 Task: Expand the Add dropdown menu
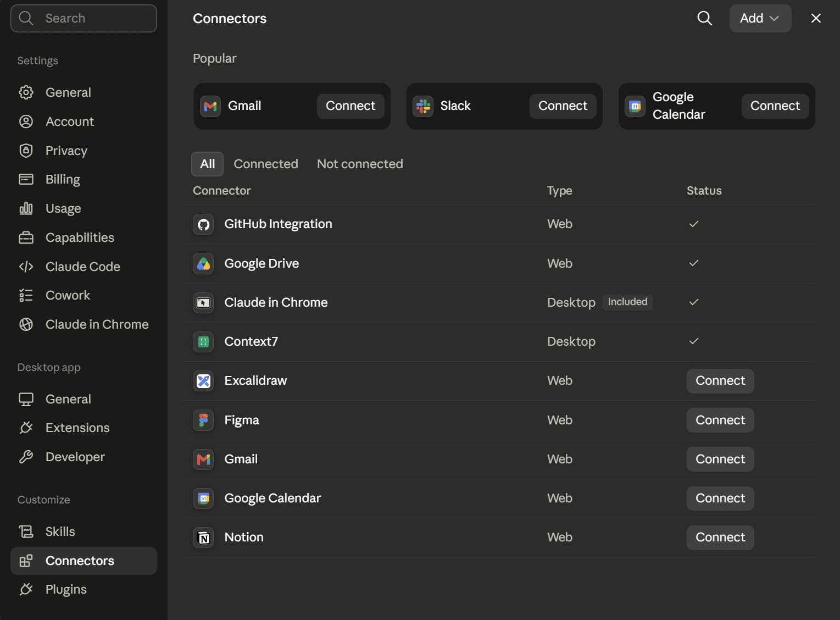pyautogui.click(x=760, y=18)
